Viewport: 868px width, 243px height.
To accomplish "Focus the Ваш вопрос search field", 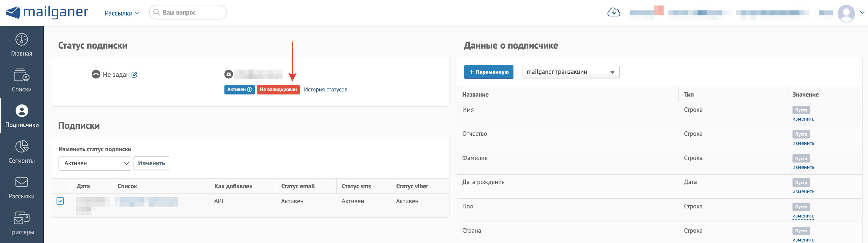I will (x=188, y=12).
